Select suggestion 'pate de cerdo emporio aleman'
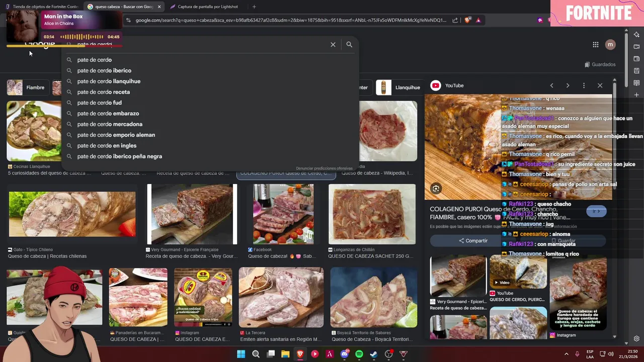This screenshot has height=362, width=644. click(x=210, y=135)
